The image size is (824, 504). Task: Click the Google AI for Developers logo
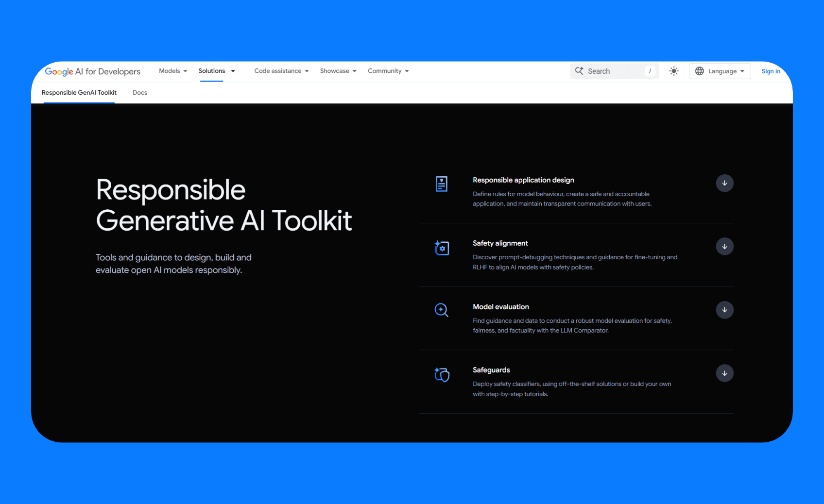click(92, 71)
